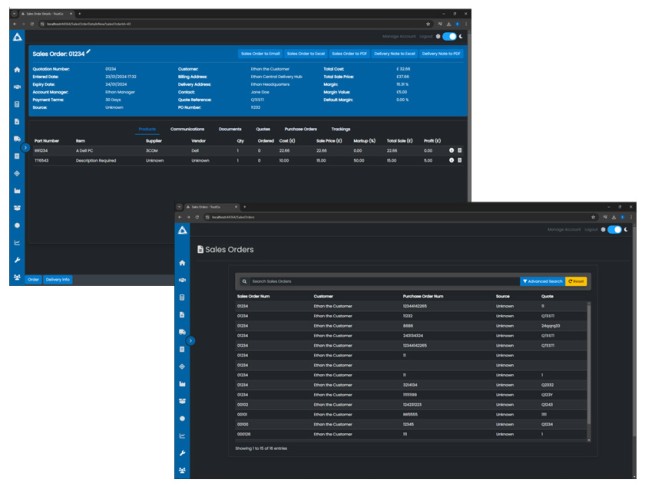Click the Sales Order to PDF button
This screenshot has height=489, width=645.
(349, 53)
